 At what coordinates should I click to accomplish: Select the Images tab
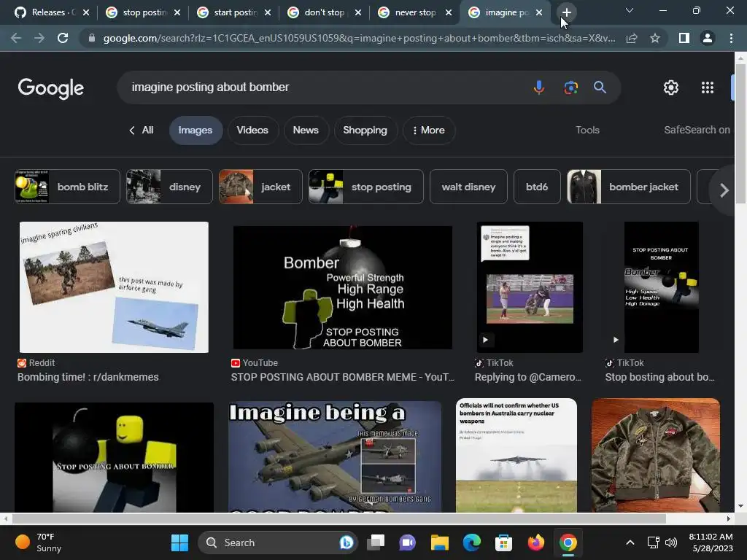[196, 130]
